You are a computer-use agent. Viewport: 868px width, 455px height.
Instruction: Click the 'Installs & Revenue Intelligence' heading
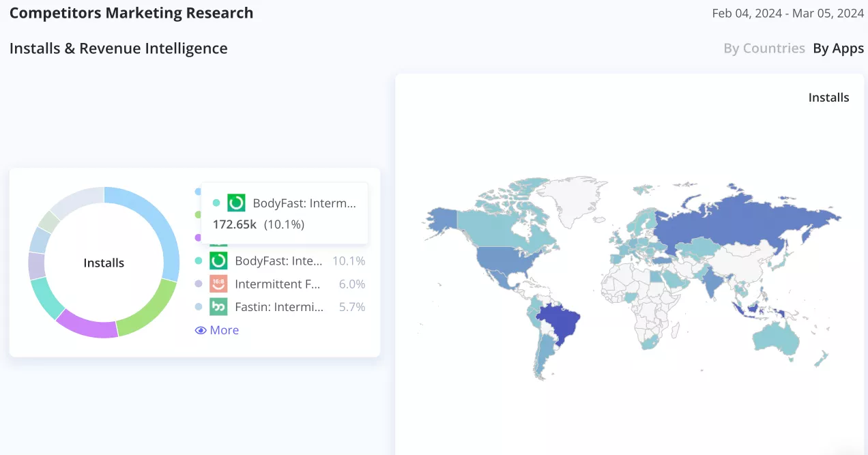tap(119, 48)
